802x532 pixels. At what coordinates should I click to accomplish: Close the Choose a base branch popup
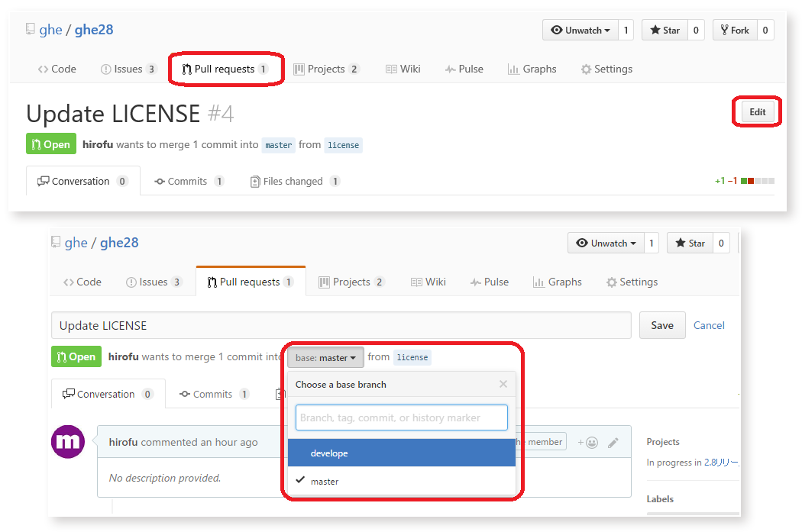[503, 385]
